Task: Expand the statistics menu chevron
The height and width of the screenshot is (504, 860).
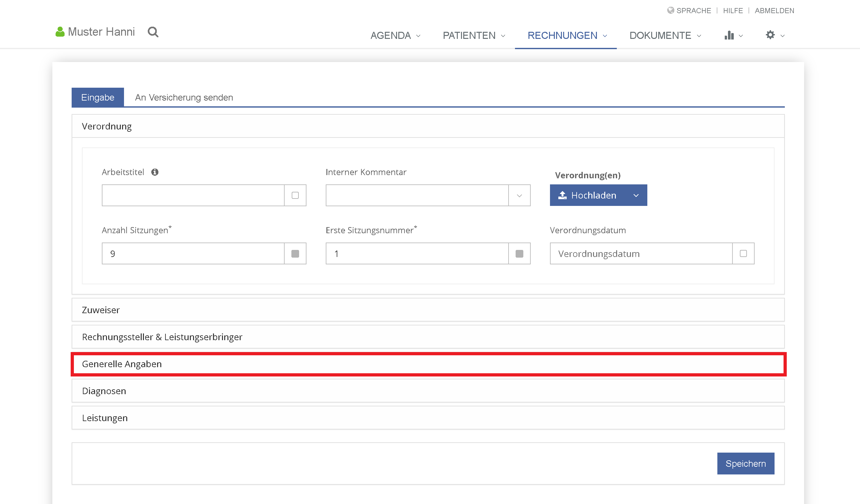Action: pyautogui.click(x=740, y=35)
